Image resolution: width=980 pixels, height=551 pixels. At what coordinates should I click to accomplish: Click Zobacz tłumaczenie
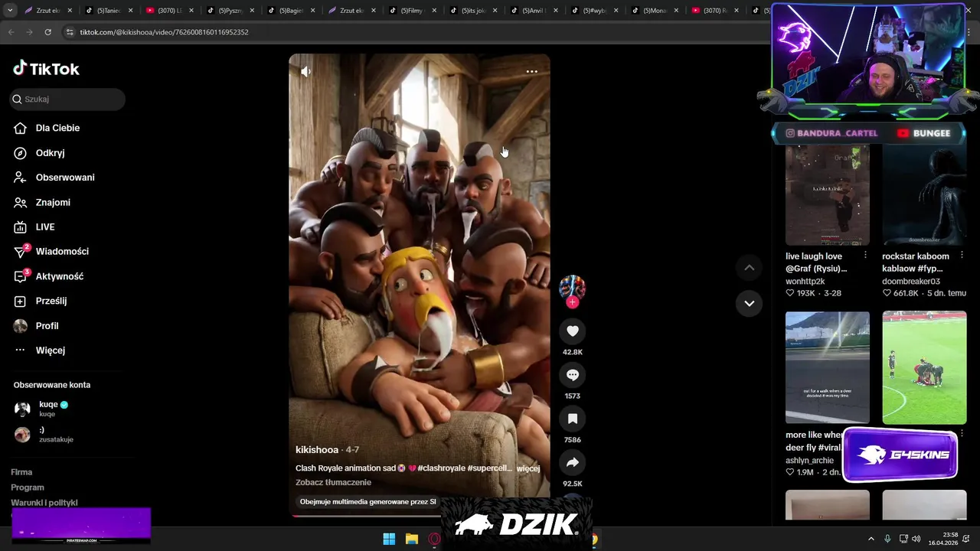point(333,482)
